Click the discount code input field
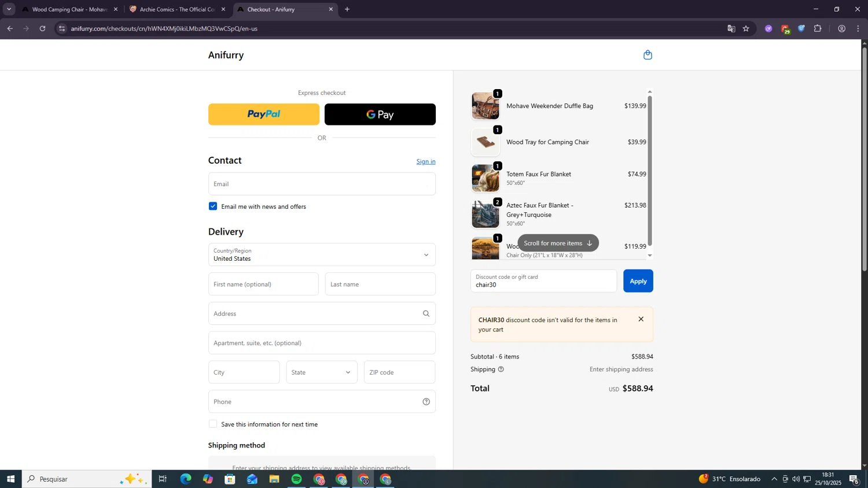This screenshot has width=868, height=488. tap(544, 281)
